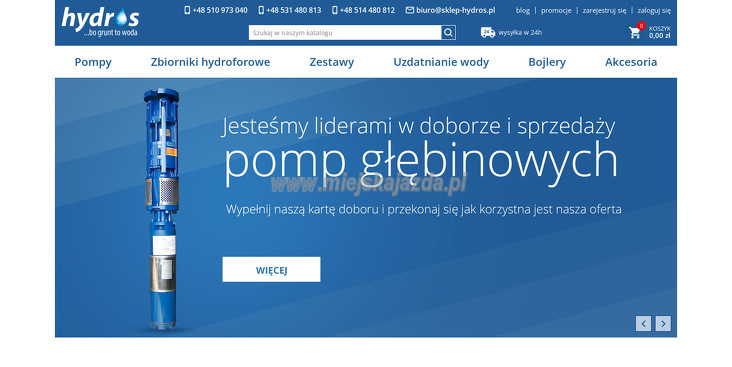Open the shopping cart icon
The height and width of the screenshot is (367, 732).
(634, 33)
